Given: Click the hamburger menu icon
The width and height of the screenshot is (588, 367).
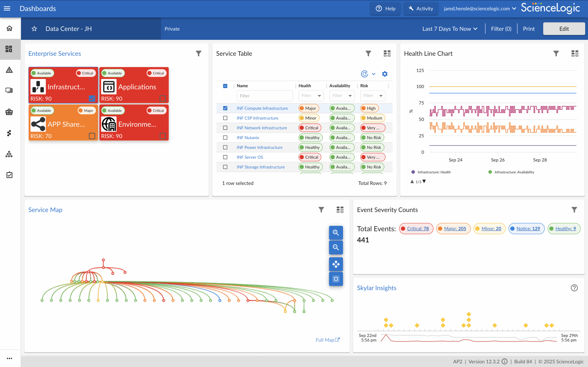Looking at the screenshot, I should click(x=7, y=8).
